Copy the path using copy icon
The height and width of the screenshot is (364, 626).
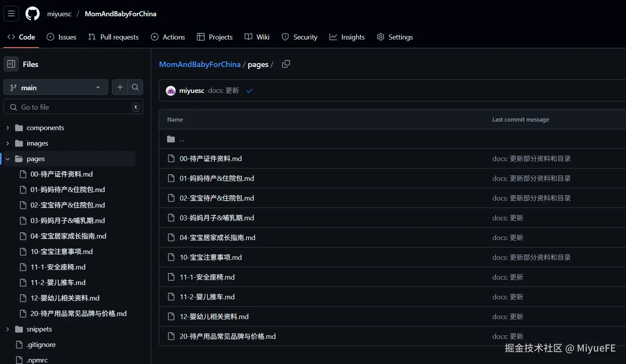[286, 64]
